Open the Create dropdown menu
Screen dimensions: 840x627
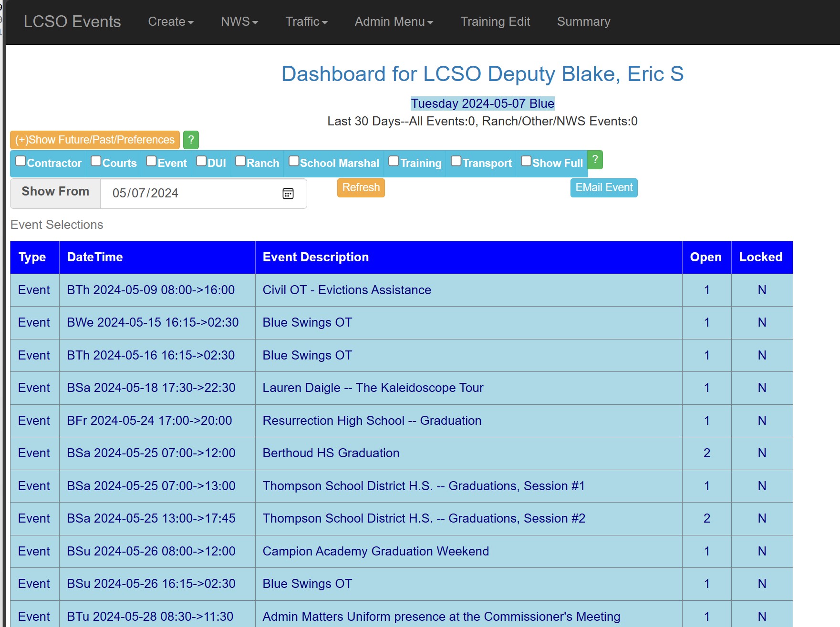tap(171, 22)
